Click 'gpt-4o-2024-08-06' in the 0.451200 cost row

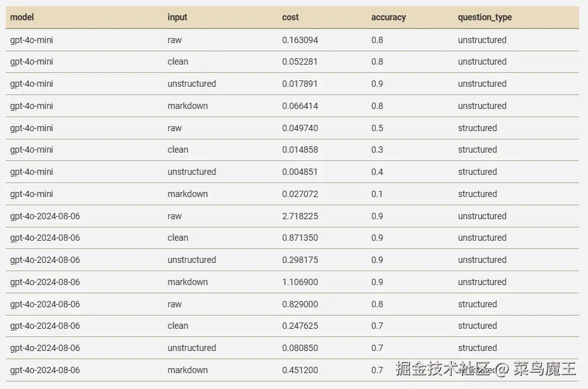45,370
